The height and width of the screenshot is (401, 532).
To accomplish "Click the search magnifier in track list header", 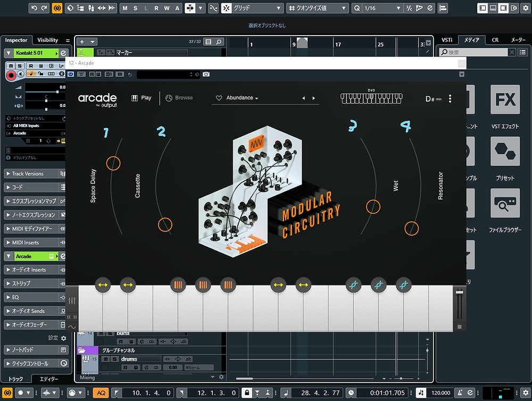I will [x=219, y=41].
